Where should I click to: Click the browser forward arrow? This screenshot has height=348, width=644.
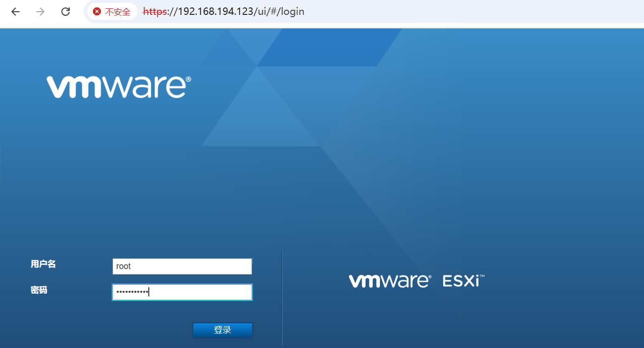point(40,12)
